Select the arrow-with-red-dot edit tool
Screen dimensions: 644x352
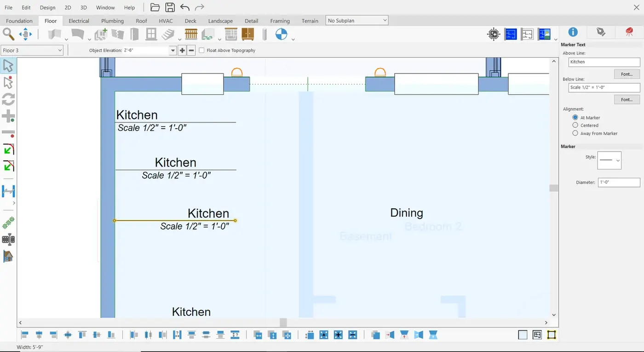pyautogui.click(x=8, y=83)
